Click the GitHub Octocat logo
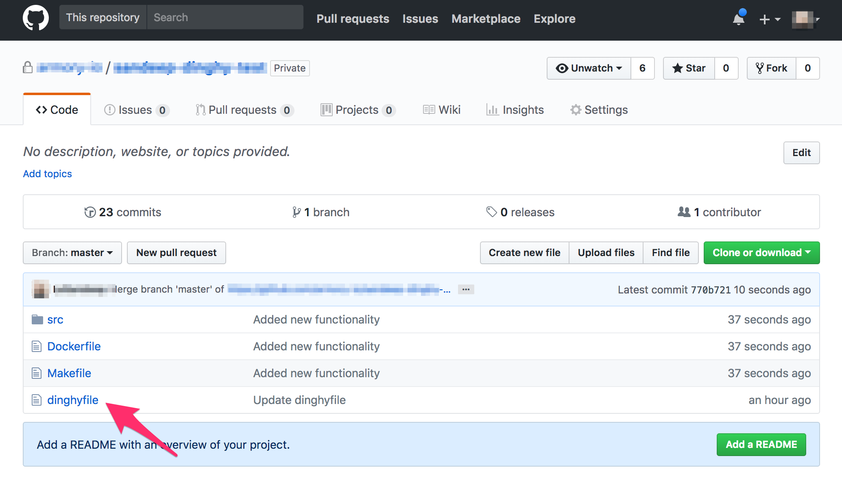The height and width of the screenshot is (504, 842). 36,18
